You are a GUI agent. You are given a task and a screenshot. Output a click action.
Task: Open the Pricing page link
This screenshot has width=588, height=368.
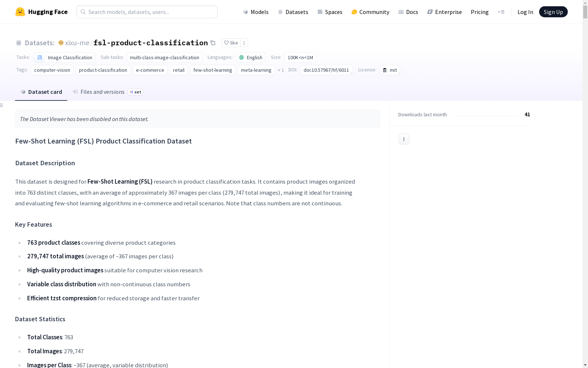[480, 12]
